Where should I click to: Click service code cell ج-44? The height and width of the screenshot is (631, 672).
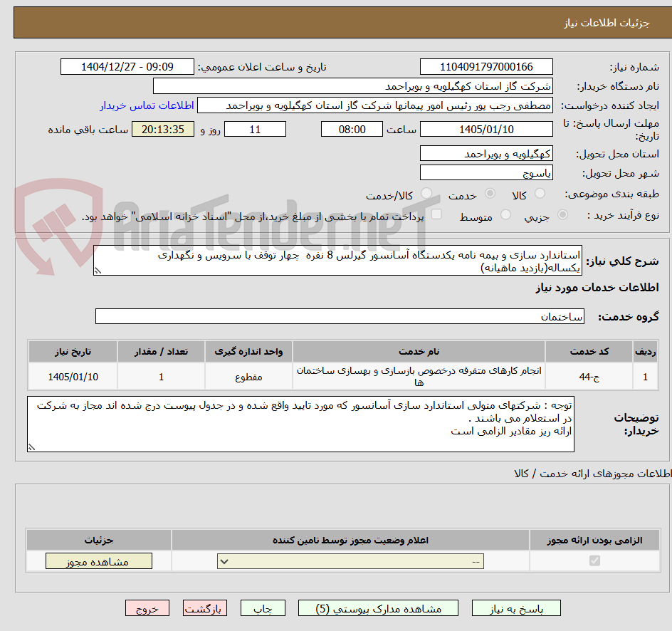589,376
